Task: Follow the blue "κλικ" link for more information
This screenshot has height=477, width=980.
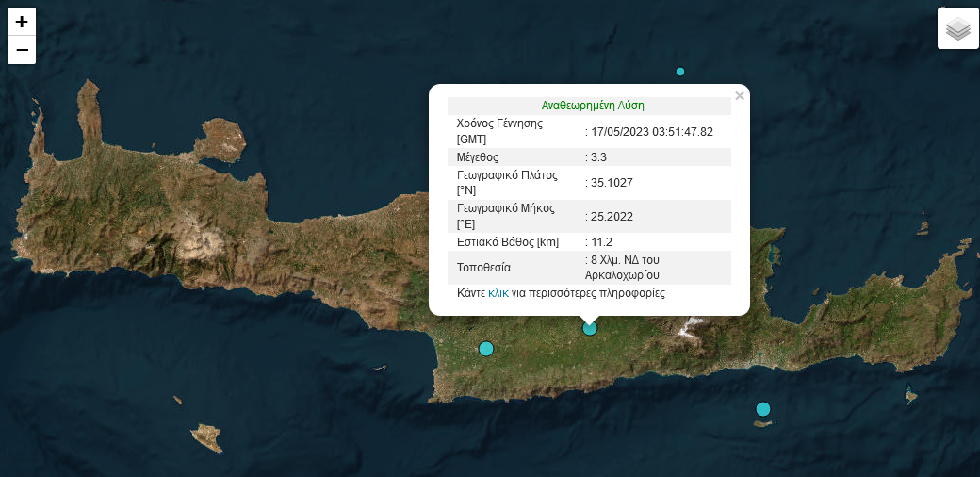Action: pyautogui.click(x=498, y=293)
